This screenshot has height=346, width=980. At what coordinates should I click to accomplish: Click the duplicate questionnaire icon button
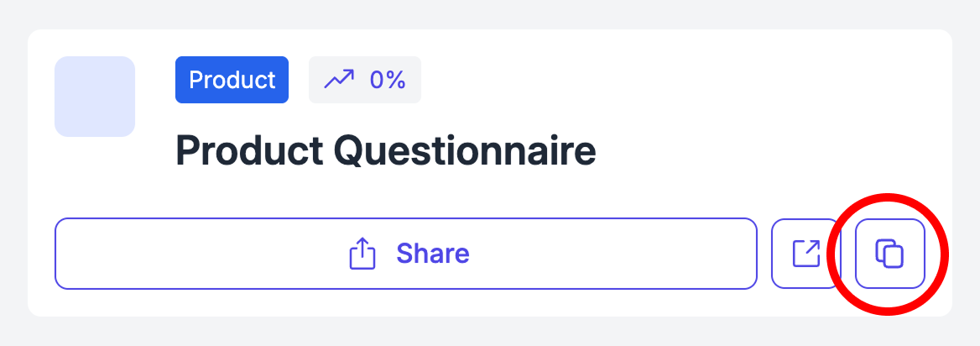click(889, 254)
